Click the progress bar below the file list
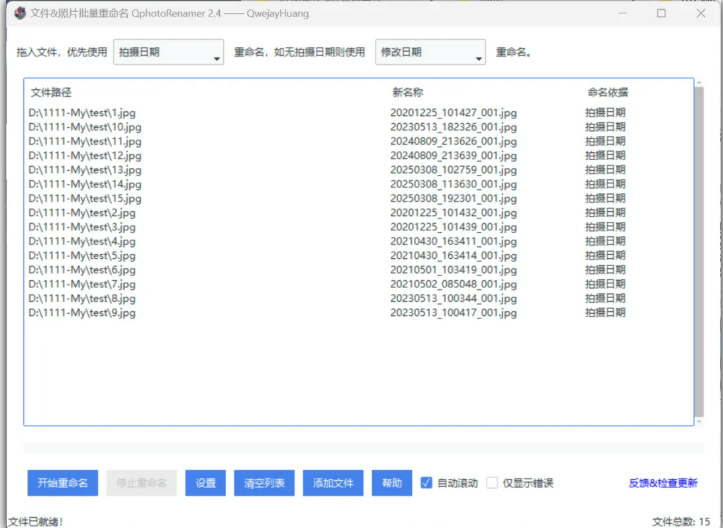Screen dimensions: 723x528 pos(357,448)
